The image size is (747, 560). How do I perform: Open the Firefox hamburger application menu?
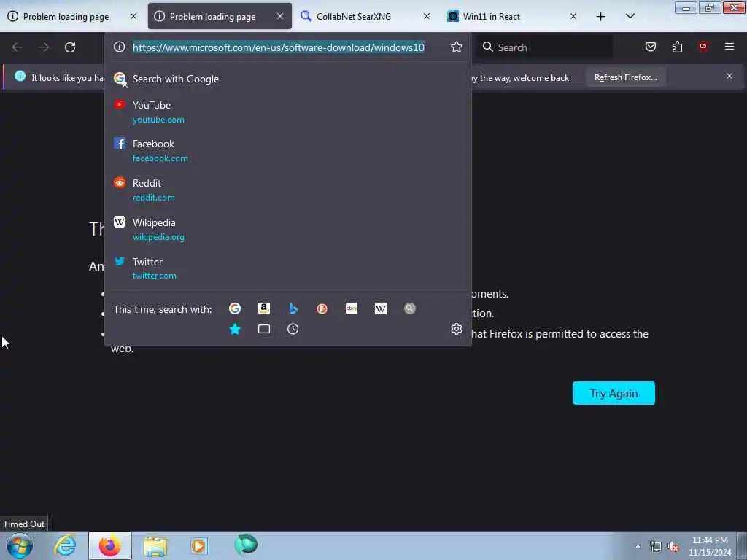729,47
